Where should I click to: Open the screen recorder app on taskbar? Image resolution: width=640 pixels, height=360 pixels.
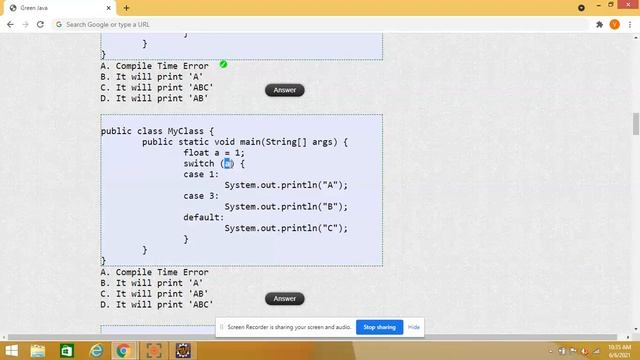click(x=153, y=351)
